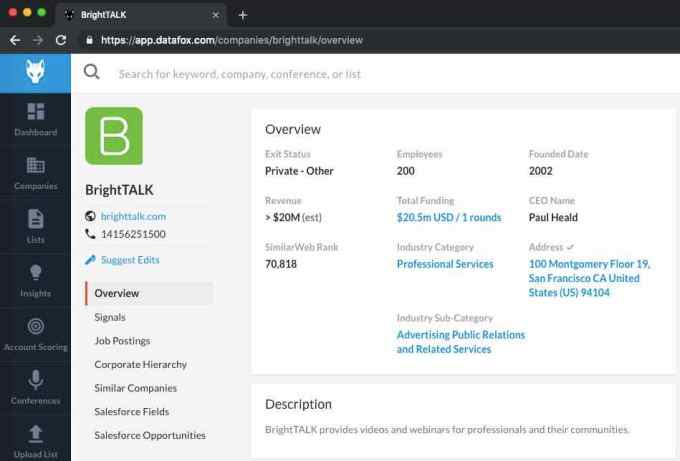Viewport: 680px width, 461px height.
Task: Go to Companies in sidebar
Action: 35,166
